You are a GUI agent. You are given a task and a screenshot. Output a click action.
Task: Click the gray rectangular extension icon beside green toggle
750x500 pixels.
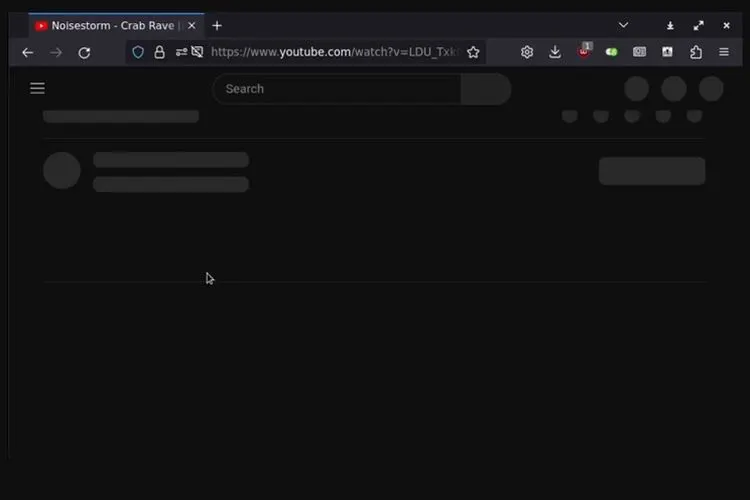[x=640, y=52]
